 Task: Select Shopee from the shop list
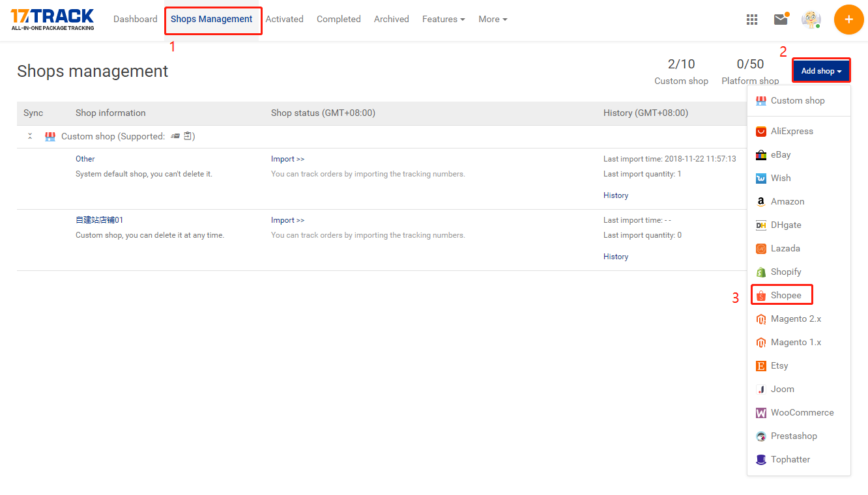(799, 296)
